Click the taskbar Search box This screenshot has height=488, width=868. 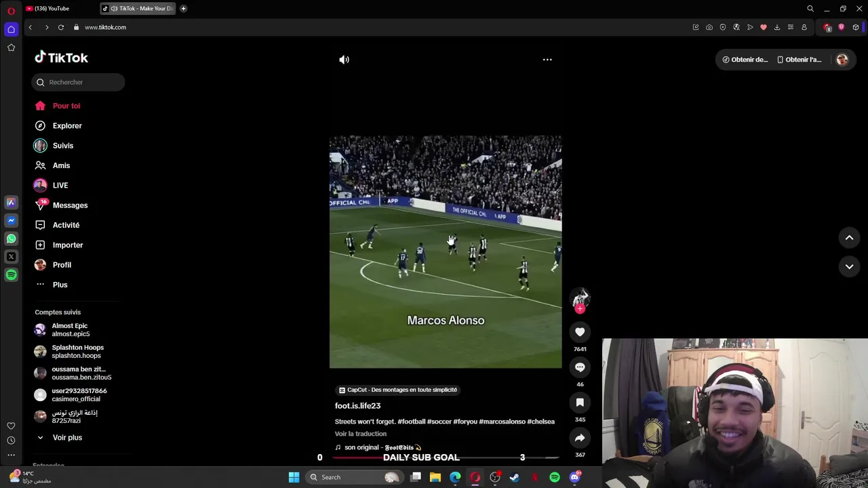(x=355, y=477)
